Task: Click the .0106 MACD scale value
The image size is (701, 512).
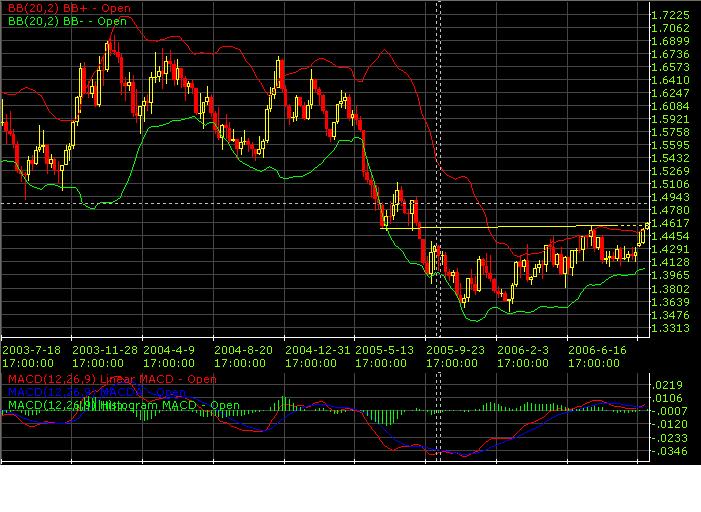Action: [667, 398]
